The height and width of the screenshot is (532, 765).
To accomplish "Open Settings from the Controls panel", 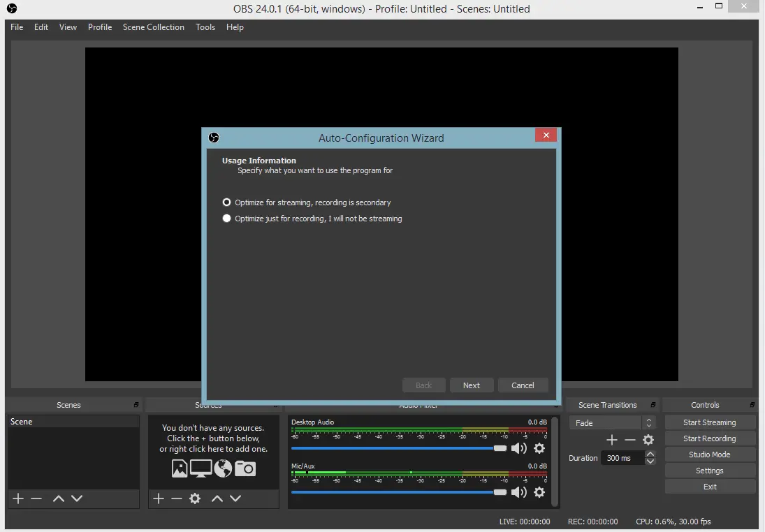I will click(709, 471).
